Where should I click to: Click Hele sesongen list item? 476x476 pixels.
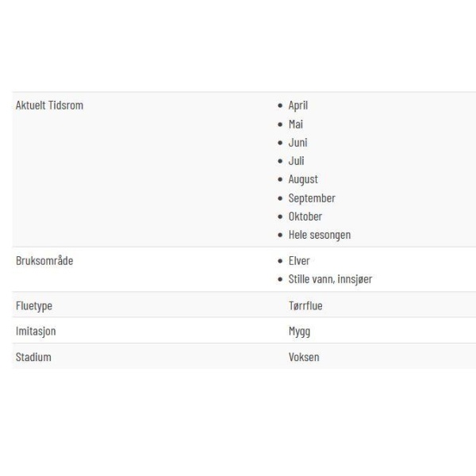coord(320,235)
